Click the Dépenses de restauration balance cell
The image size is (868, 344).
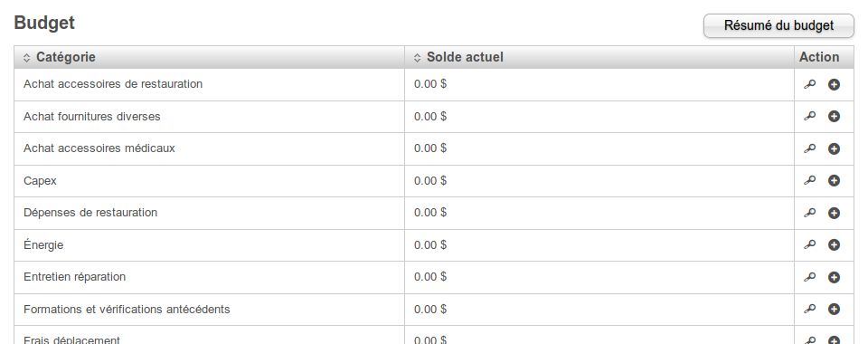coord(599,214)
